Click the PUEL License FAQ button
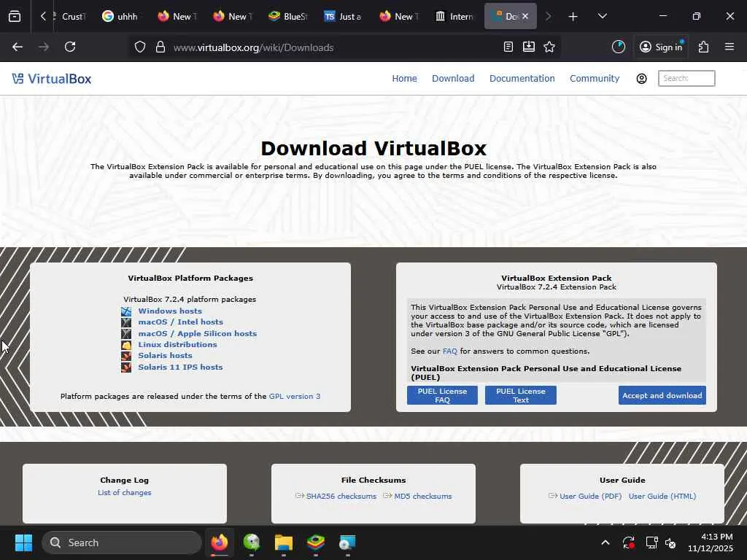The width and height of the screenshot is (747, 560). tap(442, 395)
